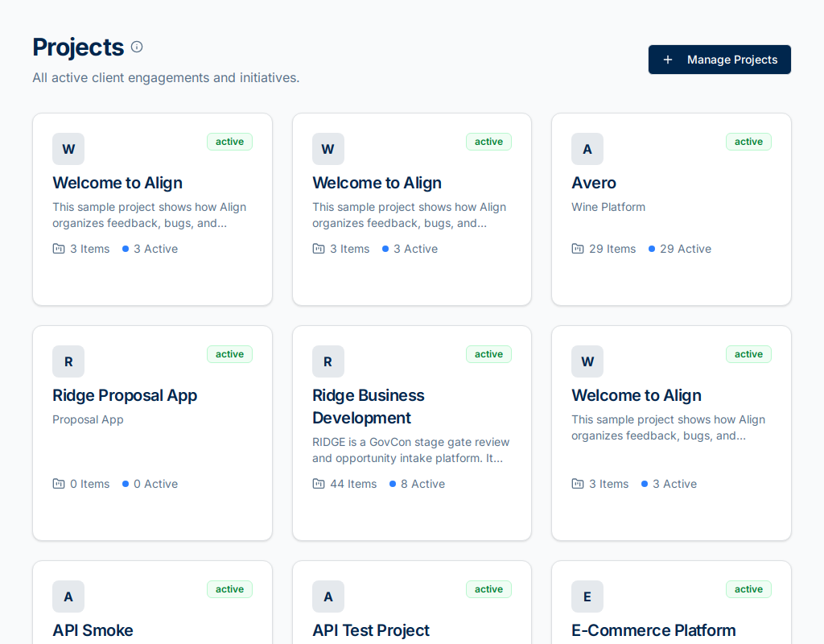Click the Manage Projects button

719,60
